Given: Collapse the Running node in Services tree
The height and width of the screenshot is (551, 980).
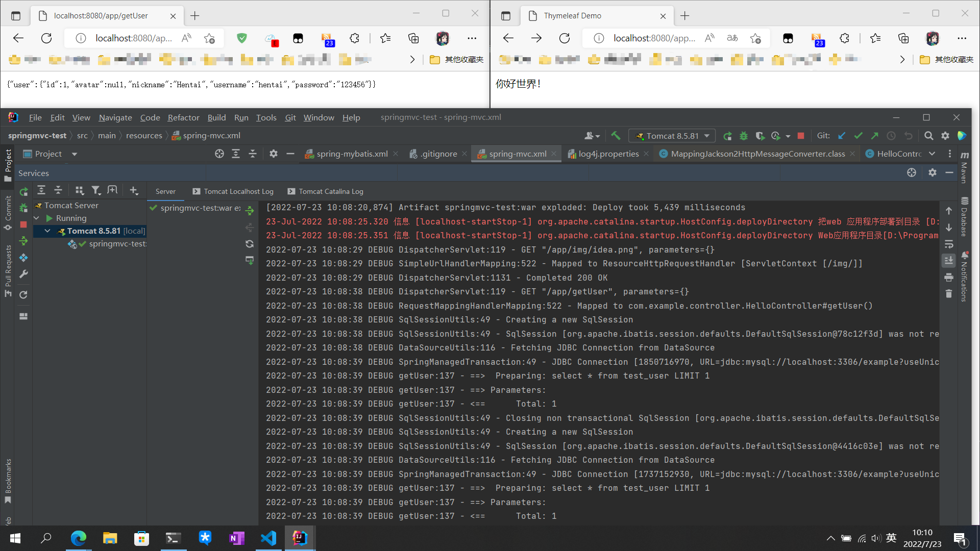Looking at the screenshot, I should pyautogui.click(x=36, y=218).
